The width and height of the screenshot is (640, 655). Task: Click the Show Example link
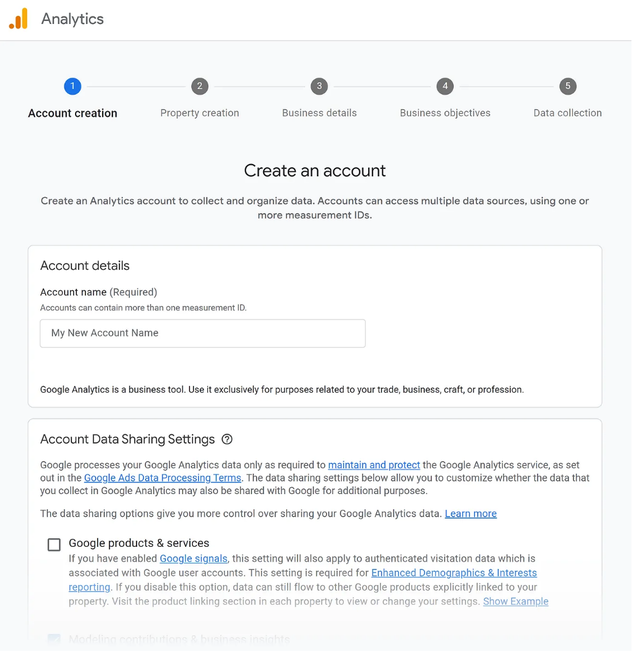[x=515, y=602]
